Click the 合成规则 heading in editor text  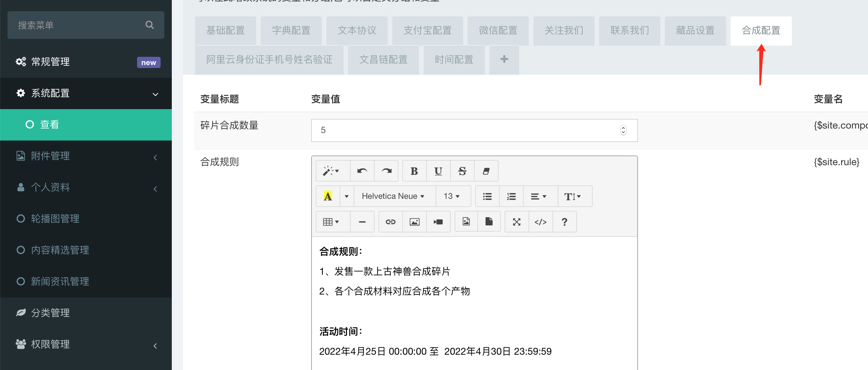click(x=341, y=252)
